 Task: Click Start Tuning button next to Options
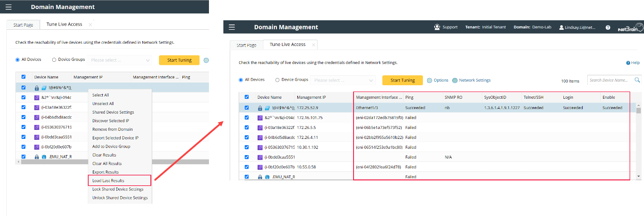coord(402,80)
